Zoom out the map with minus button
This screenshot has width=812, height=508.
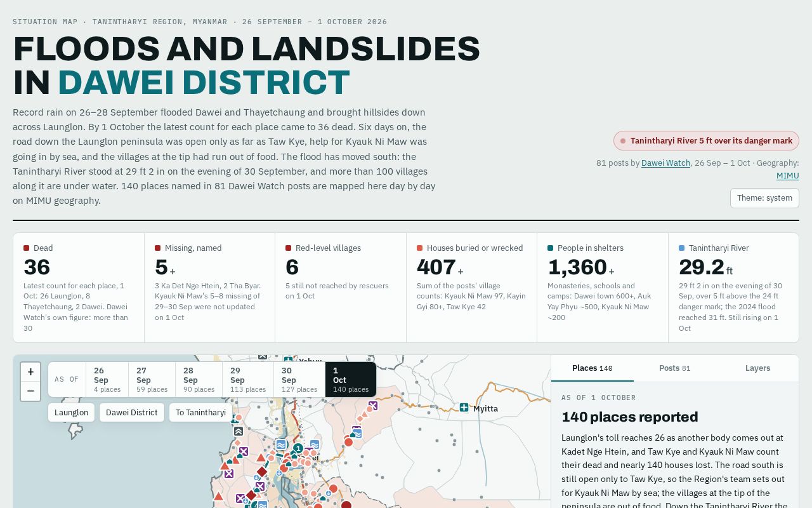[30, 391]
